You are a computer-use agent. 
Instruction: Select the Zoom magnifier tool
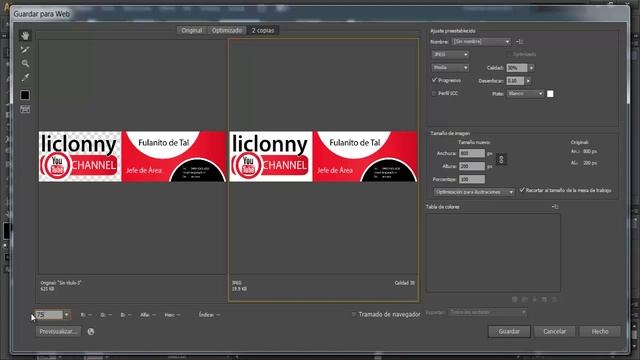(25, 63)
